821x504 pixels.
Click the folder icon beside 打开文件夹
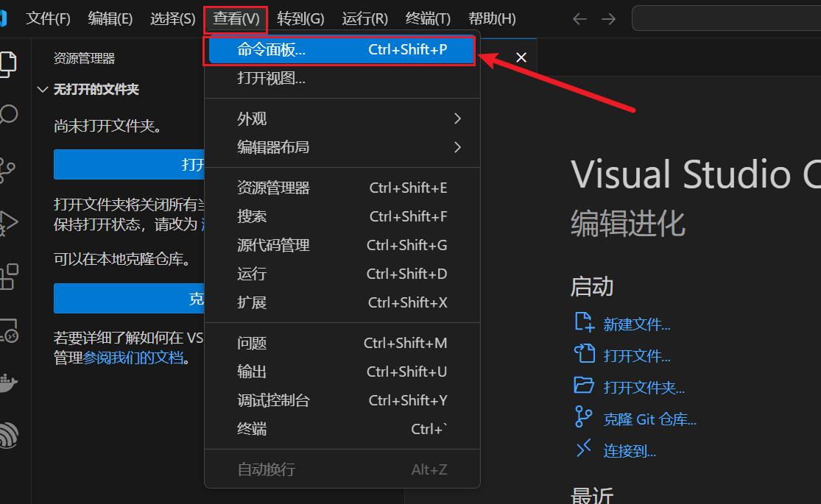(x=584, y=386)
